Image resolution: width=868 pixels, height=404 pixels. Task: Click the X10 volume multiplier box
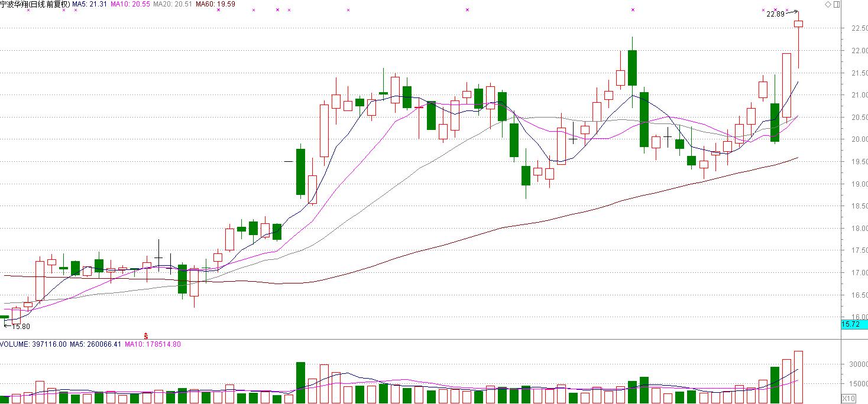(x=848, y=398)
